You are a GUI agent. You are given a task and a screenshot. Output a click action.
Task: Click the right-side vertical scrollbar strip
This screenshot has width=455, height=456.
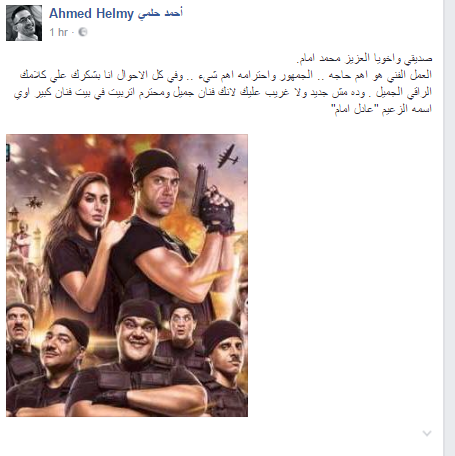tap(449, 228)
